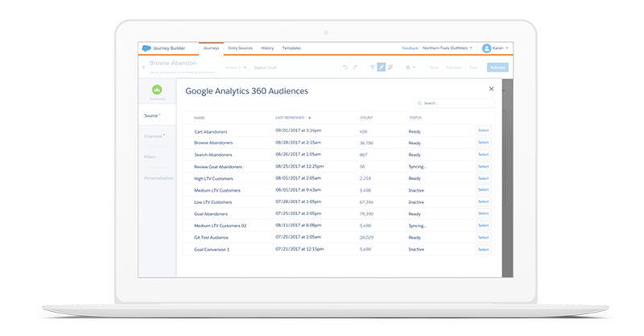644x336 pixels.
Task: Click the GA Test Audience name
Action: pyautogui.click(x=211, y=238)
